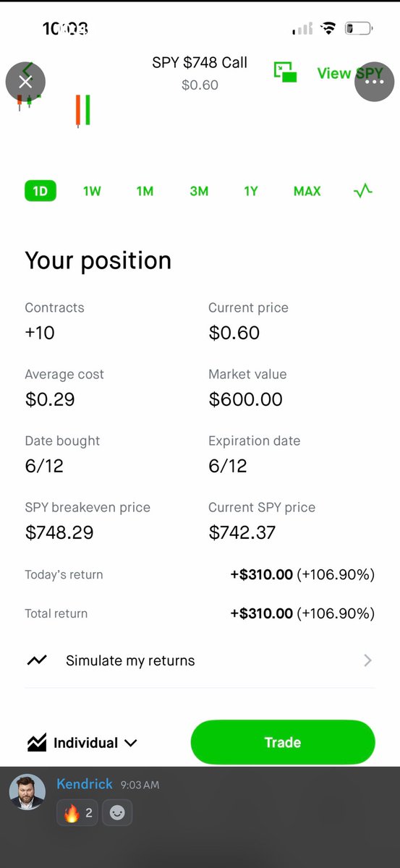The width and height of the screenshot is (400, 868).
Task: Open the View SPY link
Action: point(350,73)
